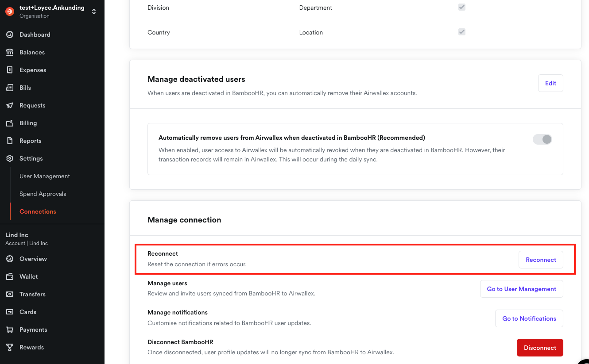Click the Manage users label
Viewport: 589px width, 364px height.
167,283
